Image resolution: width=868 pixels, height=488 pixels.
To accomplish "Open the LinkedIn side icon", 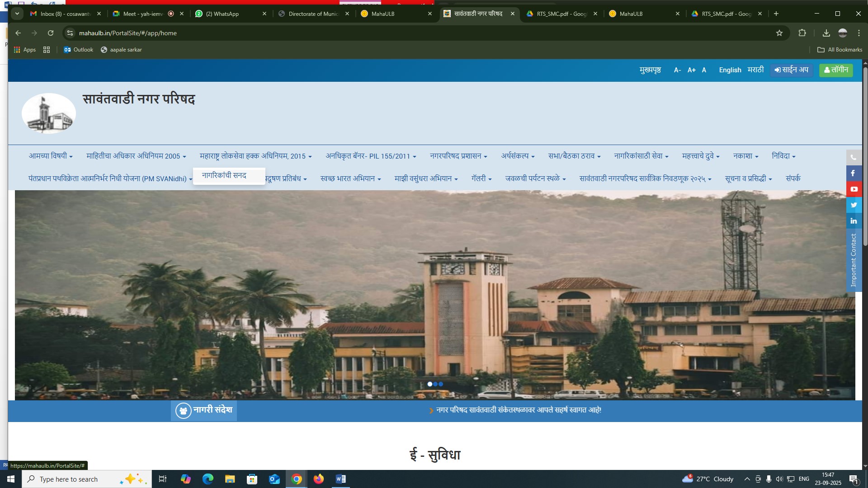I will [854, 221].
